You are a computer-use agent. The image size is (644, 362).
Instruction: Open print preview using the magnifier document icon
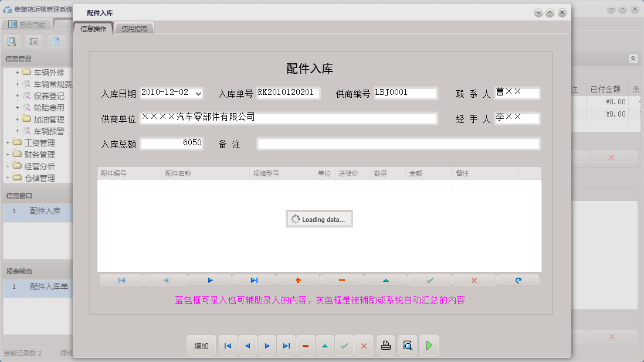click(407, 345)
